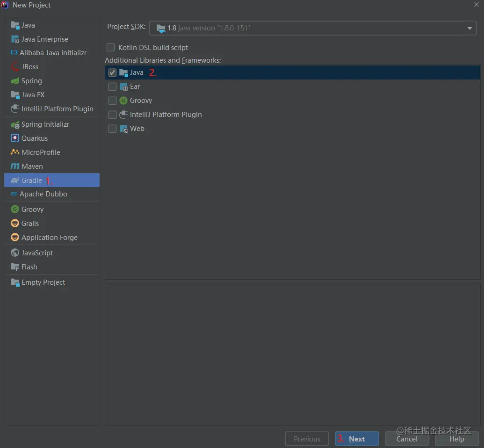Click the Groovy framework icon in list
The width and height of the screenshot is (484, 448).
click(x=123, y=101)
